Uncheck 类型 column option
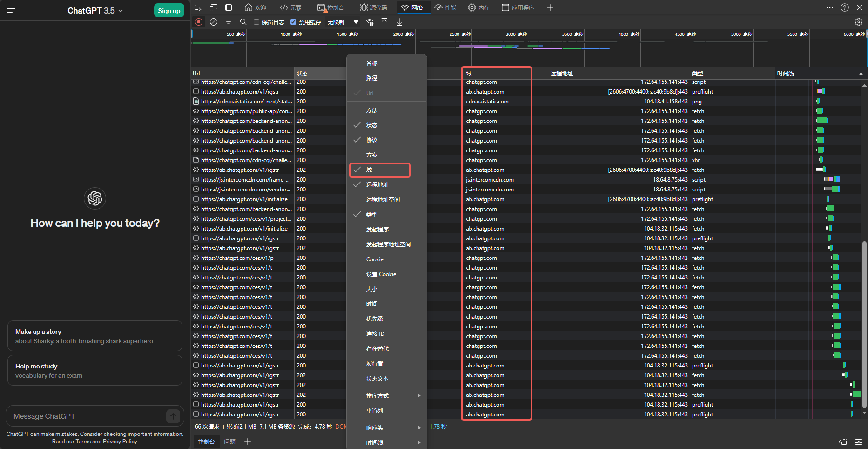The image size is (868, 449). coord(387,214)
